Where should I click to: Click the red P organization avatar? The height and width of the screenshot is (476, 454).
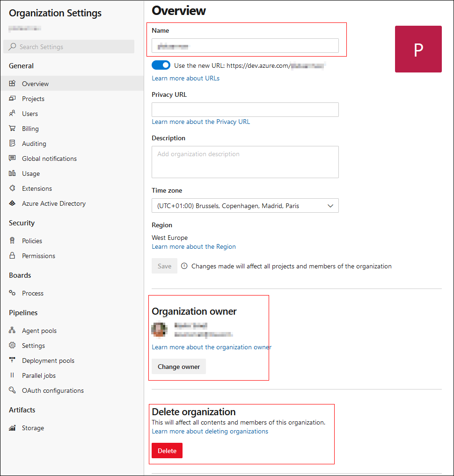(x=418, y=49)
